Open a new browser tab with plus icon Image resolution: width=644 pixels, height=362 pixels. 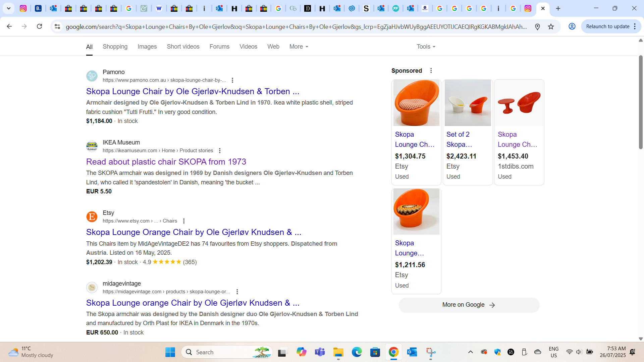(558, 8)
